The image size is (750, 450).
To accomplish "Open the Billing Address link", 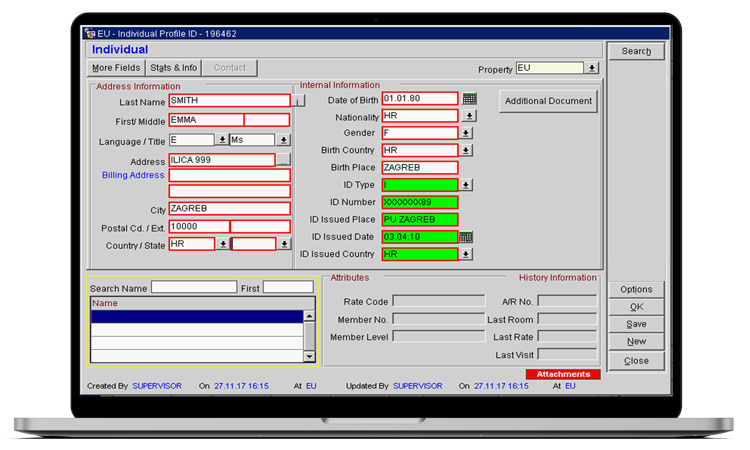I will point(133,175).
